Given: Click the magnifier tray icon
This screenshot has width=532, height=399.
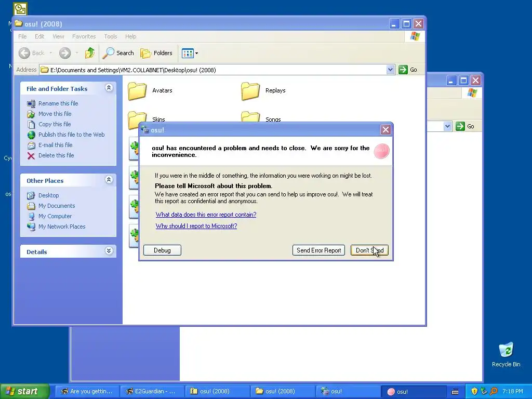Looking at the screenshot, I should [x=494, y=391].
